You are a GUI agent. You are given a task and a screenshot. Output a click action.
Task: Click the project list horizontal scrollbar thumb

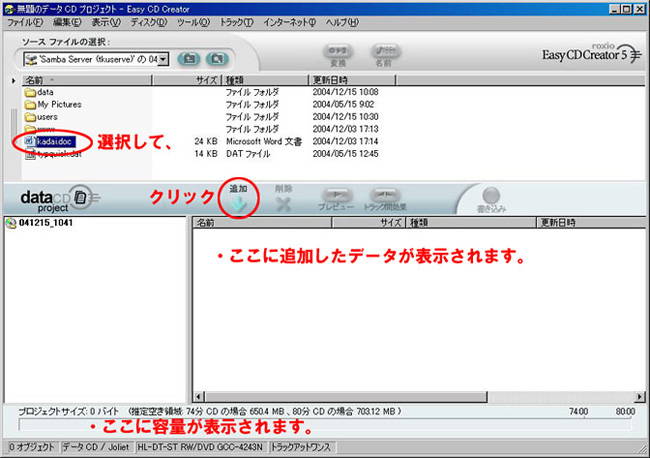[346, 397]
